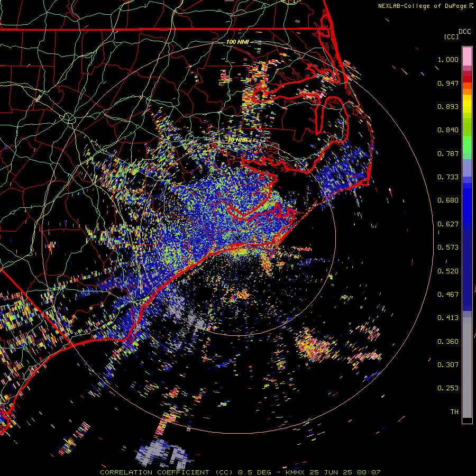Click the 0.680 scale label
This screenshot has height=476, width=476.
coord(448,200)
